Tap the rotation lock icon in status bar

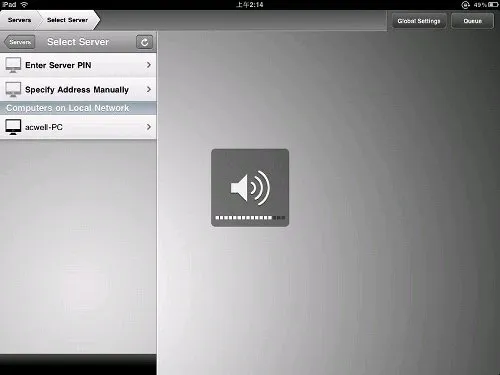[465, 5]
